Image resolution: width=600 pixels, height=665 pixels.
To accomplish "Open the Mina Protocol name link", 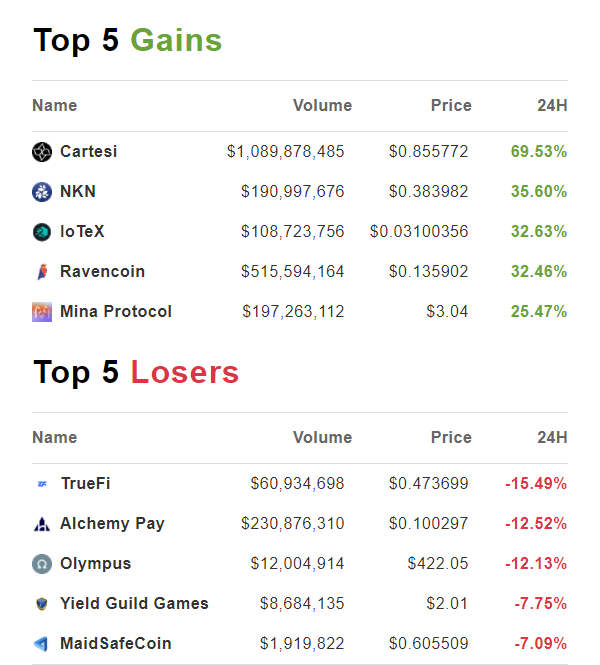I will [116, 312].
